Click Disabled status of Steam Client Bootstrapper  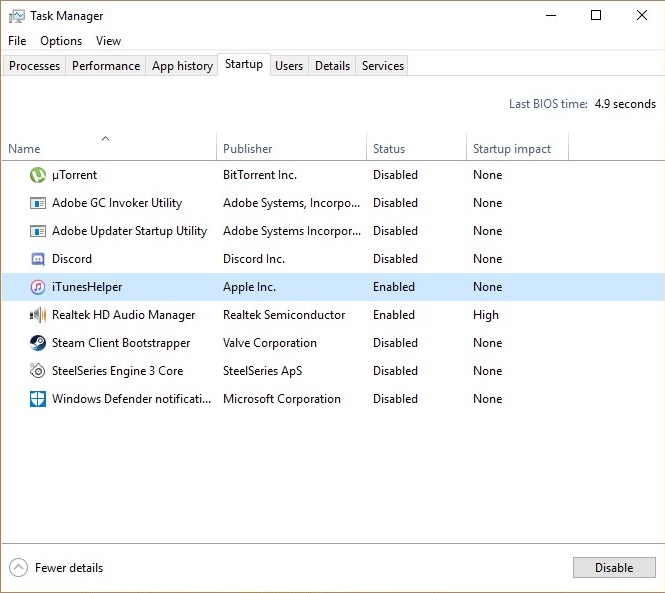coord(395,343)
